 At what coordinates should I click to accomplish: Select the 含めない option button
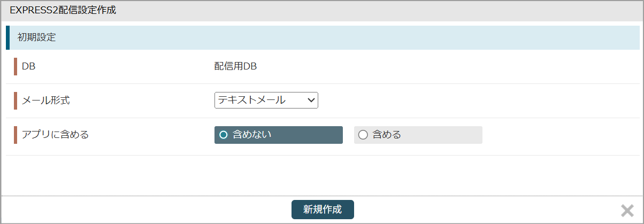point(278,135)
